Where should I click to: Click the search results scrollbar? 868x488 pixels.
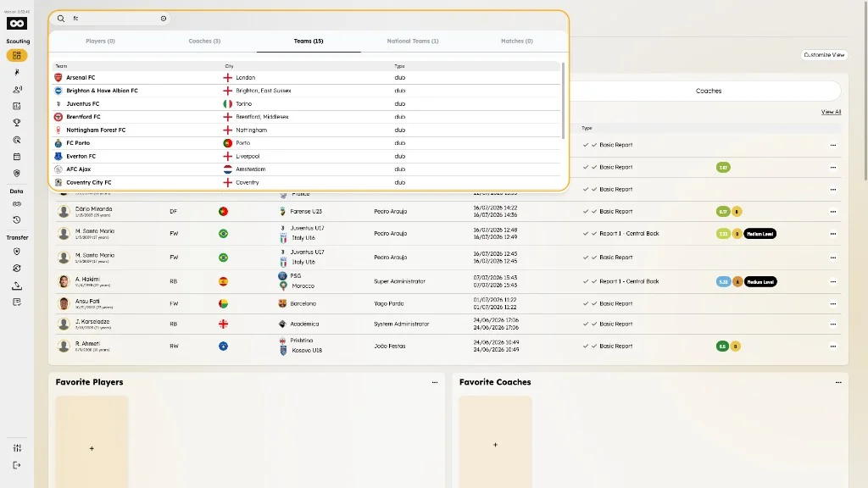pyautogui.click(x=563, y=100)
